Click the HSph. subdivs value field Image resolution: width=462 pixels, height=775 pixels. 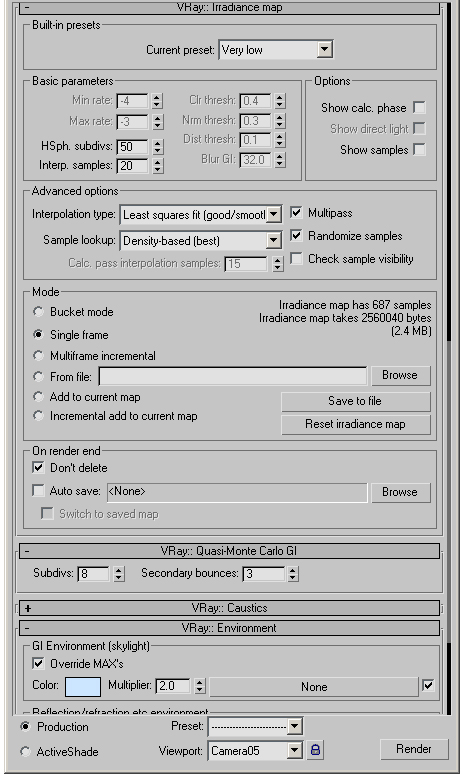[132, 147]
